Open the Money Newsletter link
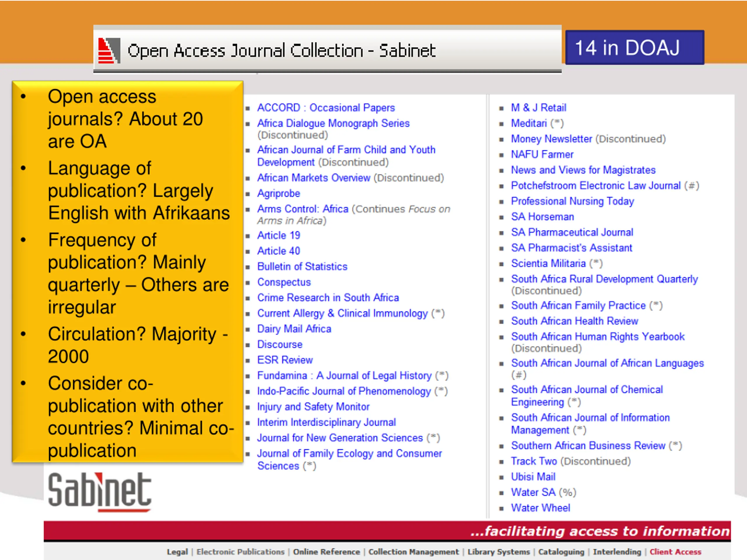Image resolution: width=747 pixels, height=560 pixels. pyautogui.click(x=551, y=139)
